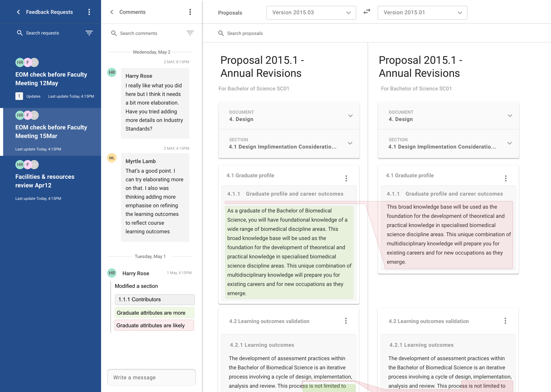The image size is (551, 392).
Task: Click the Write a message box
Action: click(152, 377)
